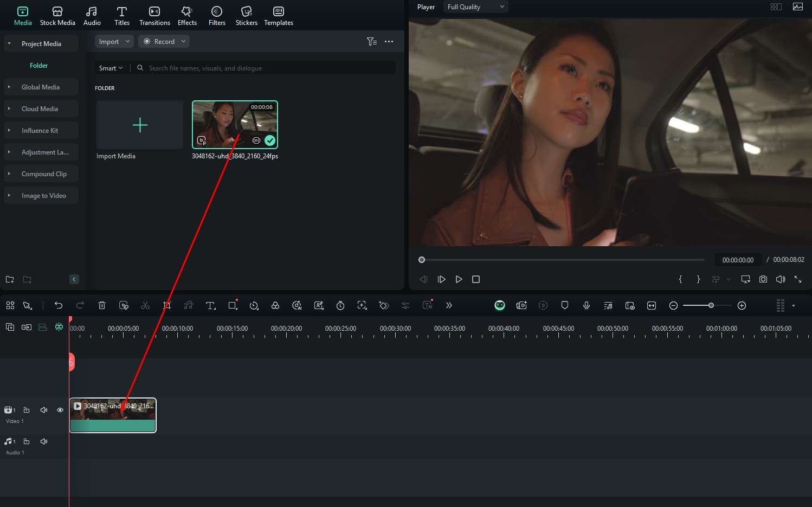Open the Full Quality playback dropdown

pyautogui.click(x=475, y=7)
